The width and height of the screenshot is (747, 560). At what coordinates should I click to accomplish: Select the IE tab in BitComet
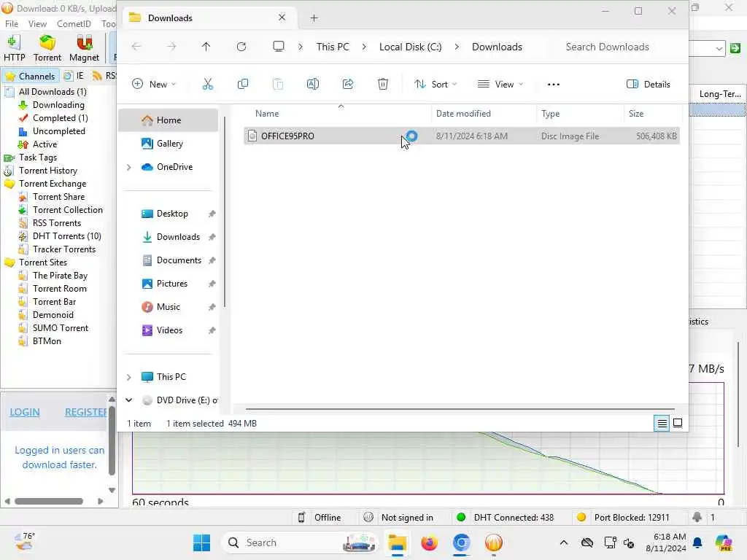74,76
